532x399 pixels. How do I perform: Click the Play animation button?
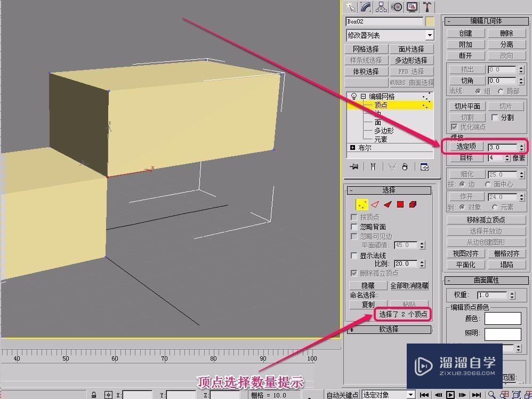pyautogui.click(x=450, y=395)
